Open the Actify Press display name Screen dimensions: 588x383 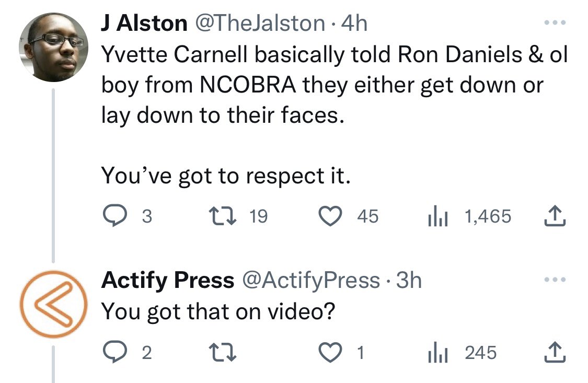pyautogui.click(x=168, y=280)
